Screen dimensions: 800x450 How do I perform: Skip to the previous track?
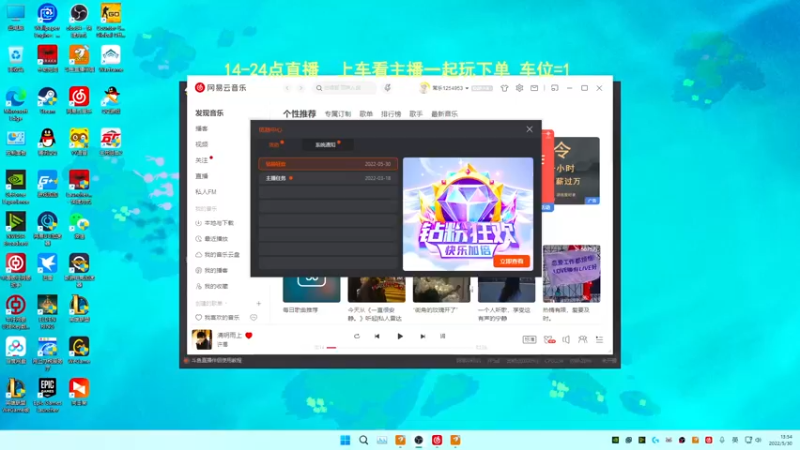(x=377, y=336)
